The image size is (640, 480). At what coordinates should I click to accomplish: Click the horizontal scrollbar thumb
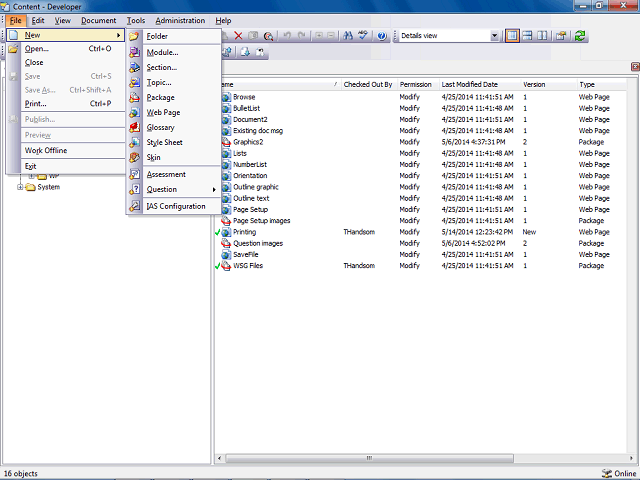tap(369, 458)
